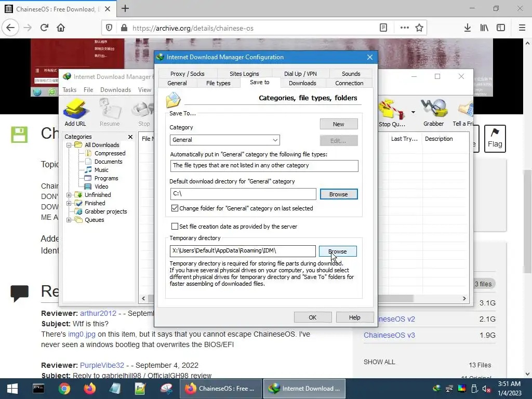Select the Video category
The height and width of the screenshot is (399, 532).
coord(101,187)
